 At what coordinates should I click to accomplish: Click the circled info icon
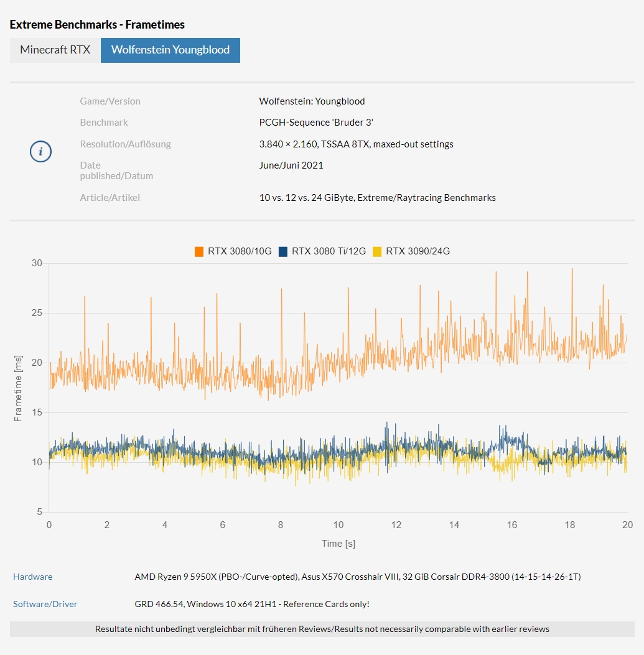[40, 151]
